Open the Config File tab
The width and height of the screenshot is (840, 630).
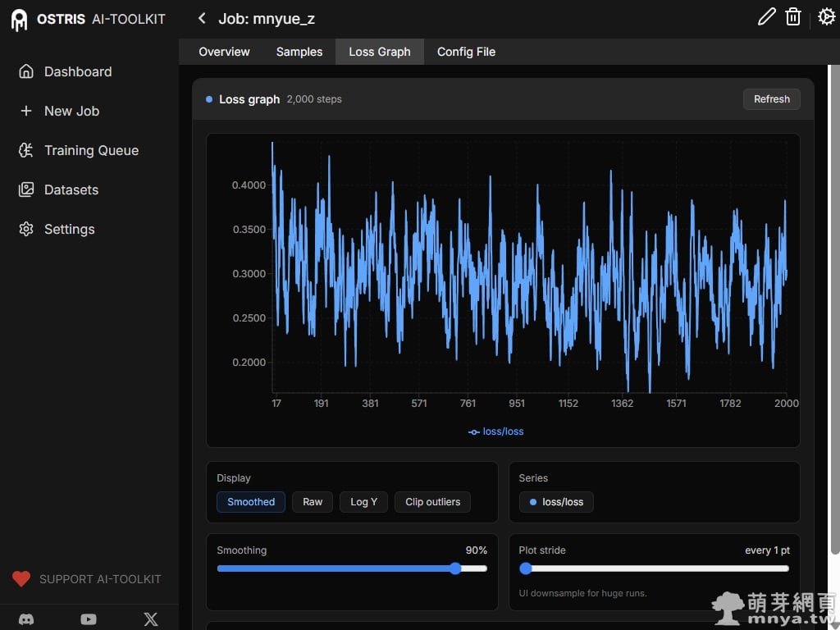[x=466, y=52]
